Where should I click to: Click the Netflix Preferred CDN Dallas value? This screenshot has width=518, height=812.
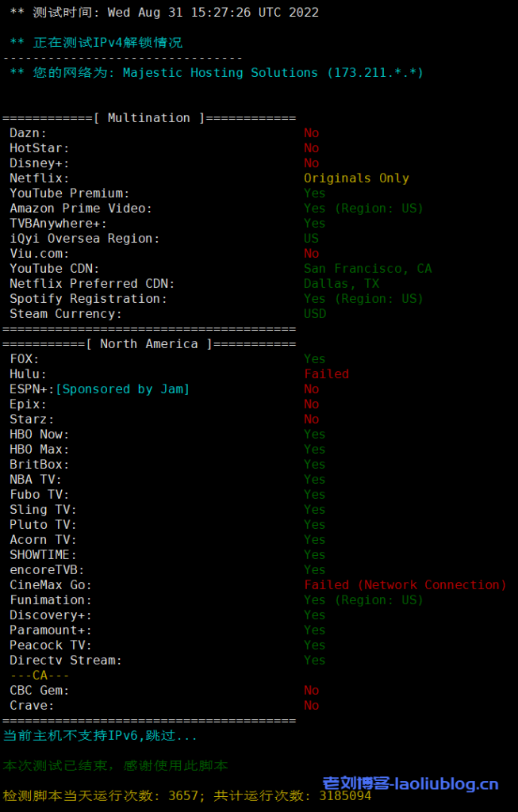tap(341, 284)
